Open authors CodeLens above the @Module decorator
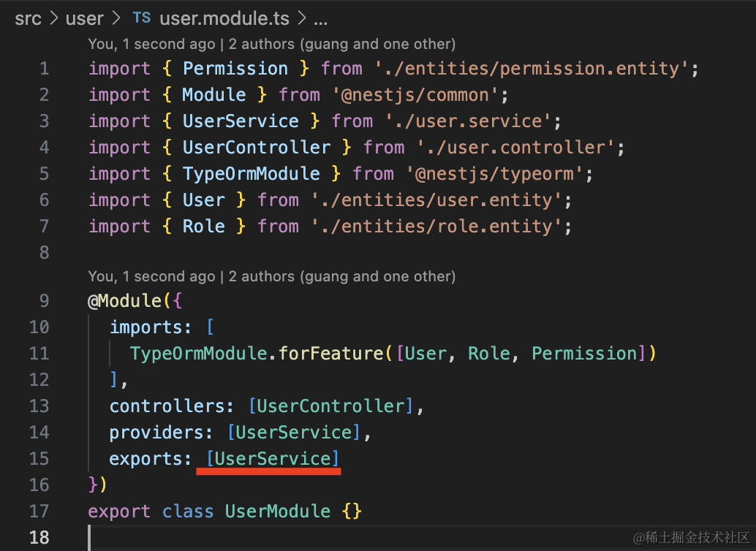Screen dimensions: 756x551 point(271,276)
